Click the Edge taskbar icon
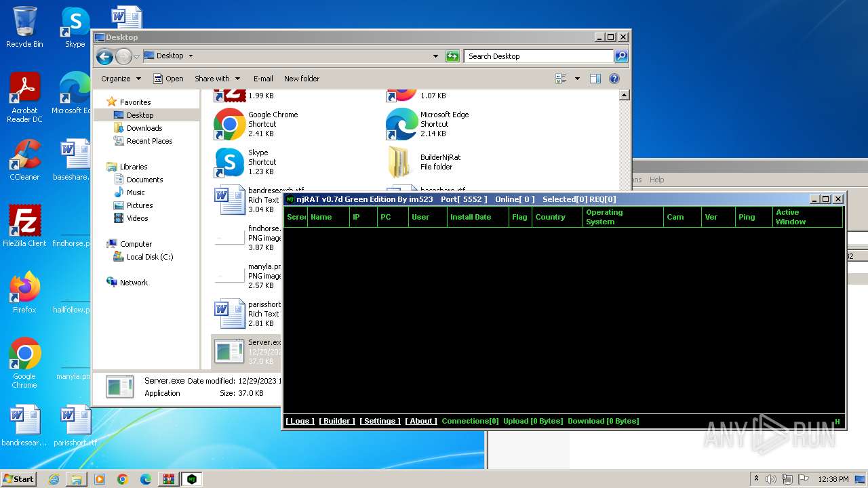Viewport: 868px width, 488px height. point(146,479)
